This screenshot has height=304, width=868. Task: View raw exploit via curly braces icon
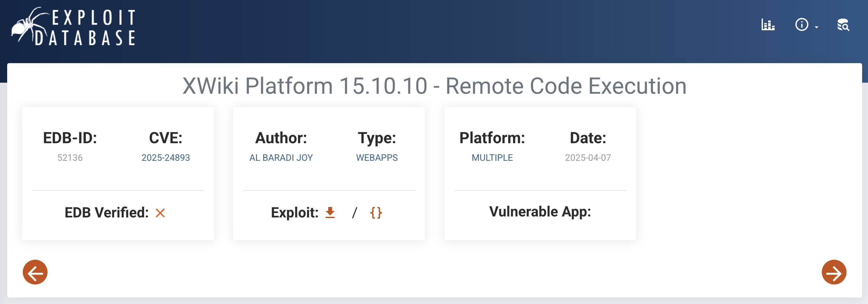pos(376,213)
